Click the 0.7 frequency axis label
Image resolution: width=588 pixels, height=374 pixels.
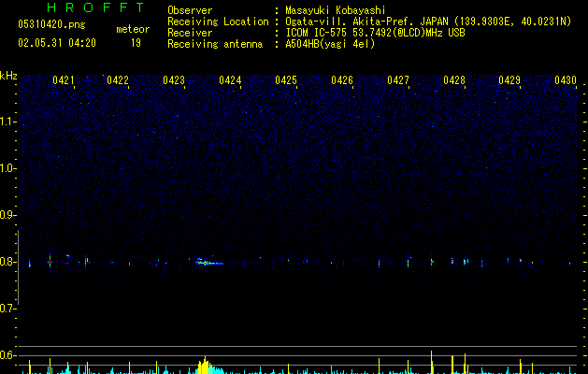[7, 309]
